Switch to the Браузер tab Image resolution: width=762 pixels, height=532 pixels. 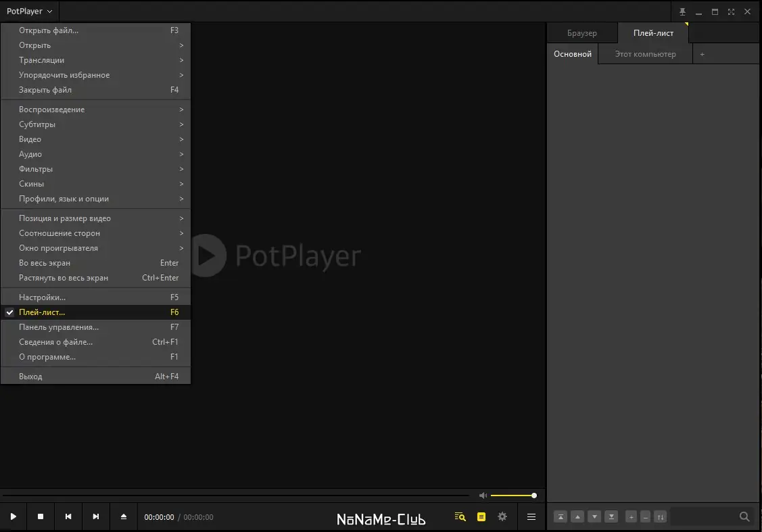pos(581,33)
